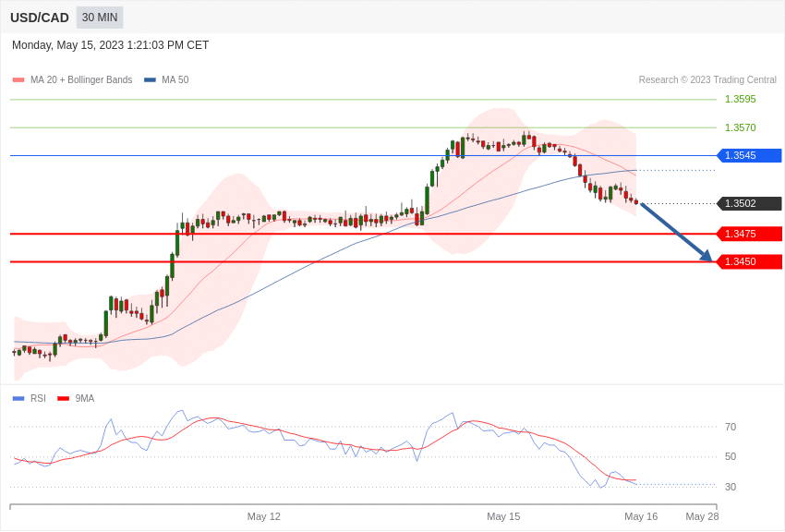The width and height of the screenshot is (785, 532).
Task: Click the MA 50 legend label
Action: click(x=175, y=80)
